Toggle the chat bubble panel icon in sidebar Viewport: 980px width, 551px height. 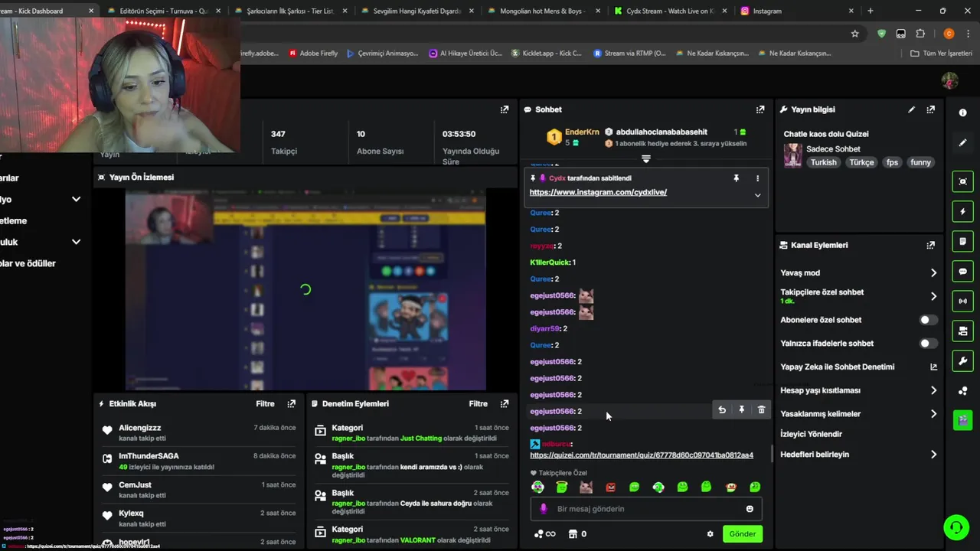[x=962, y=271]
